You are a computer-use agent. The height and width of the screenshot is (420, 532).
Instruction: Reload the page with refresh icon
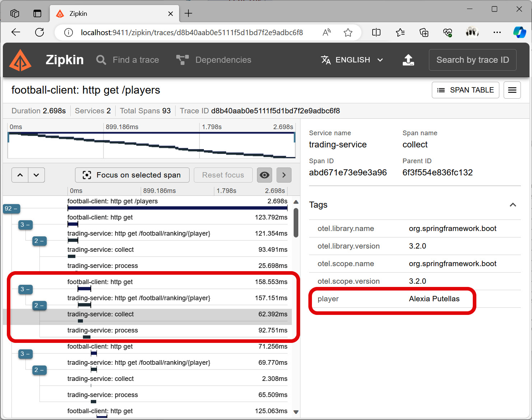coord(39,32)
